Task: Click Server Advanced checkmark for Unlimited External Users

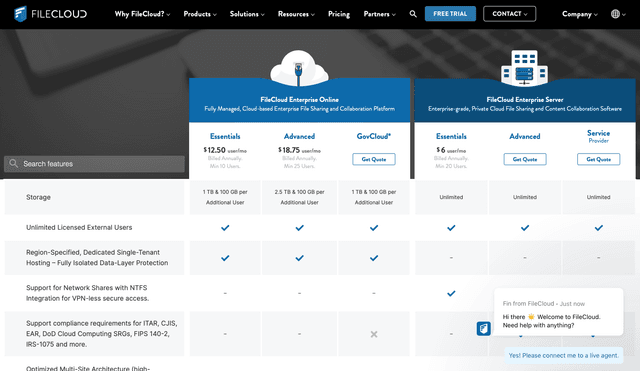Action: point(525,228)
